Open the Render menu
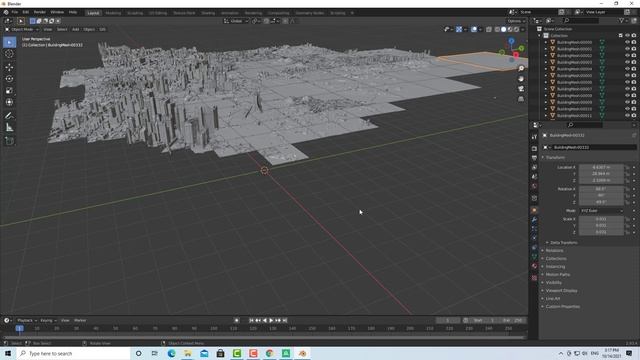 [40, 12]
